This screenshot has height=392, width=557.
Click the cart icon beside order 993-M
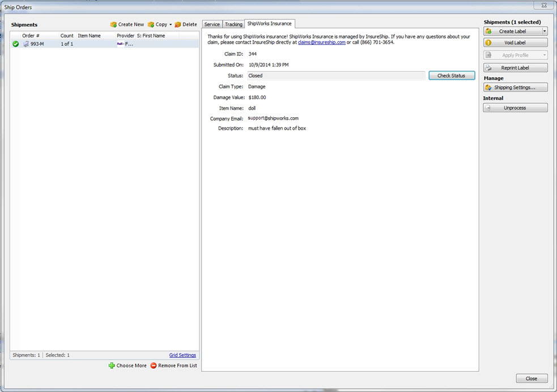pos(26,44)
